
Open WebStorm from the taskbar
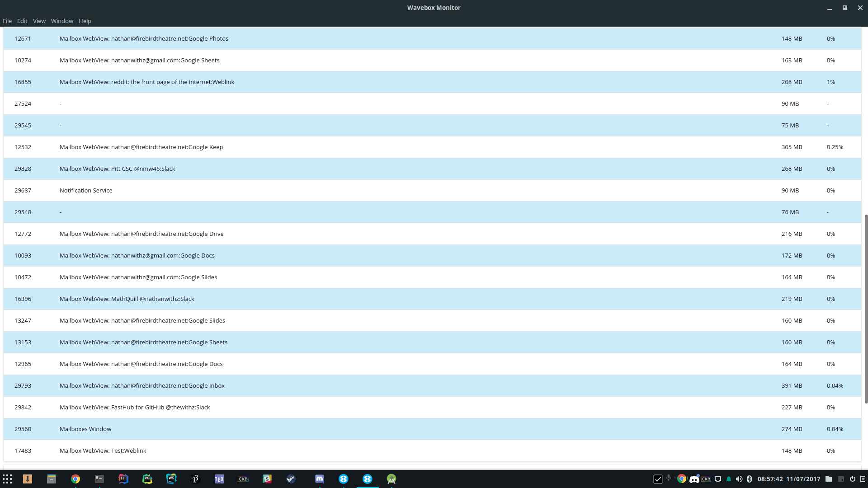coord(171,479)
